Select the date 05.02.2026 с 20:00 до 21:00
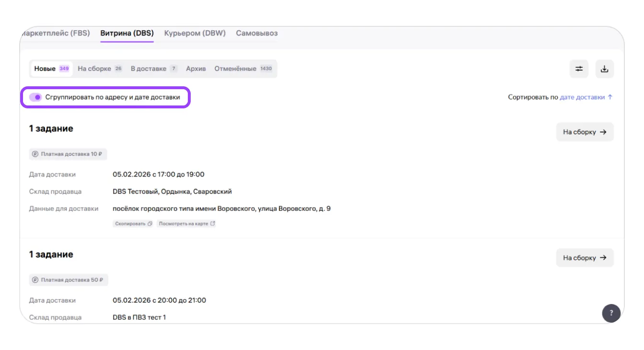The image size is (644, 350). pyautogui.click(x=160, y=301)
